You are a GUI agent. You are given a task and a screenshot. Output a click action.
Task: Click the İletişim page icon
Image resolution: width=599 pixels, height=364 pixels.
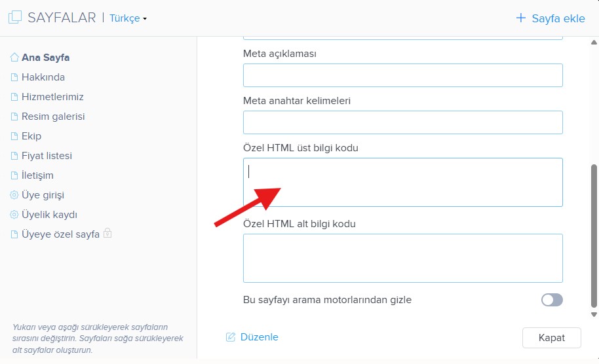14,175
